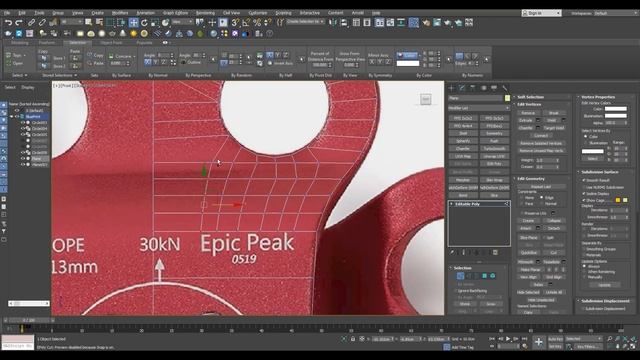Toggle Smooth Result checkbox
Screen dimensions: 640x360
coord(584,180)
